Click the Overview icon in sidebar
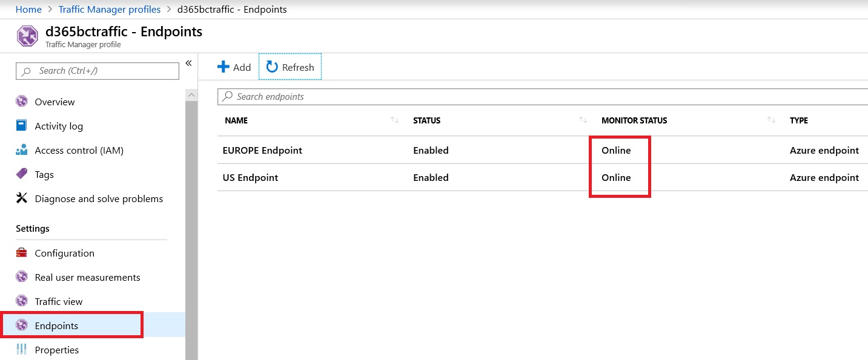The width and height of the screenshot is (868, 360). coord(22,102)
